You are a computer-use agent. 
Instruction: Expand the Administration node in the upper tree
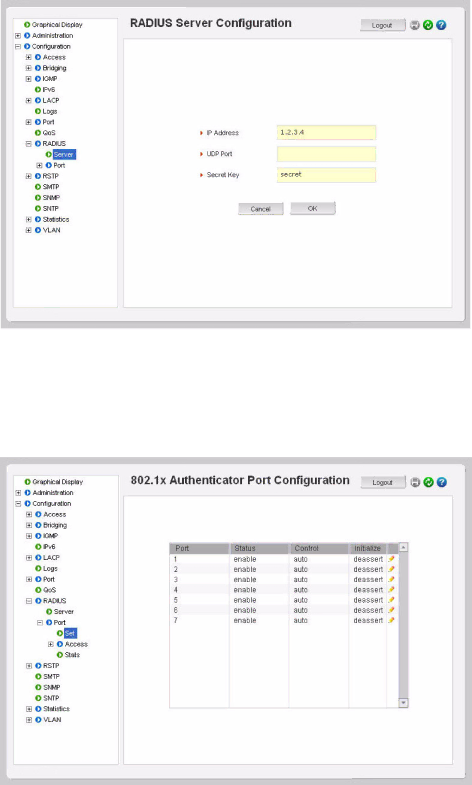tap(18, 36)
